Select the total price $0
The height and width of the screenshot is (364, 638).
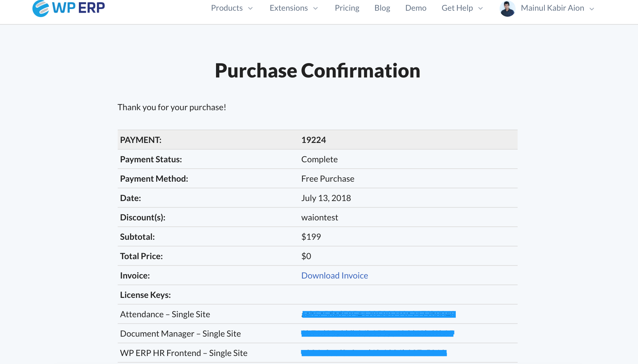[x=306, y=256]
